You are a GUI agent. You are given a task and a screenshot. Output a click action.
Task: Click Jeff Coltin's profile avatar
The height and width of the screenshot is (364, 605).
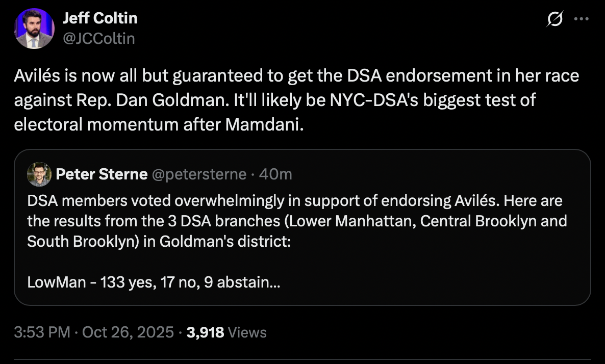(35, 29)
